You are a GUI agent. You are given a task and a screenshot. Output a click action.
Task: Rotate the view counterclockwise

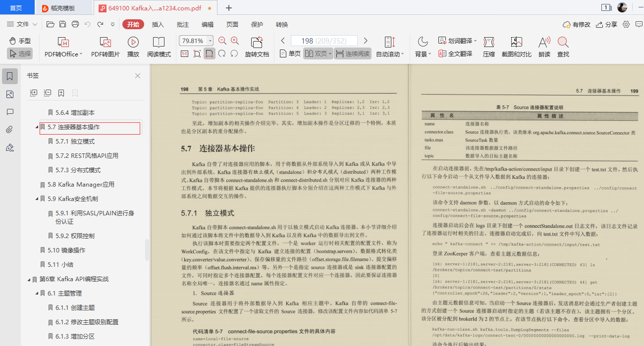click(x=234, y=53)
